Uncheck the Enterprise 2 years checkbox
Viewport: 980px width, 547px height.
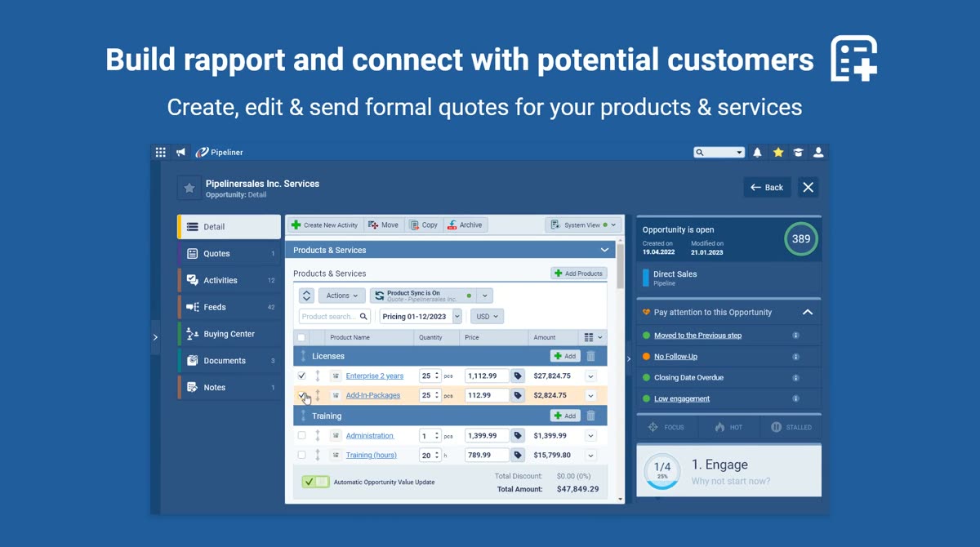(301, 376)
